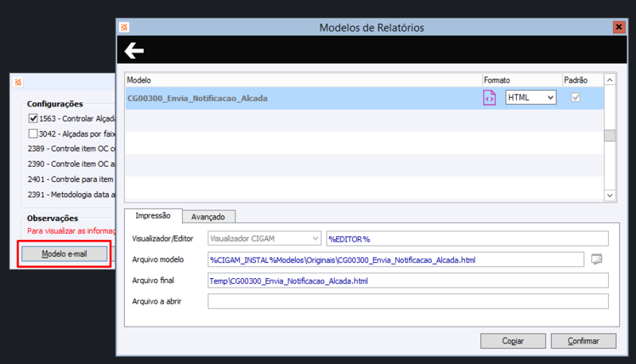Browse for the Arquivo modelo file

tap(597, 259)
